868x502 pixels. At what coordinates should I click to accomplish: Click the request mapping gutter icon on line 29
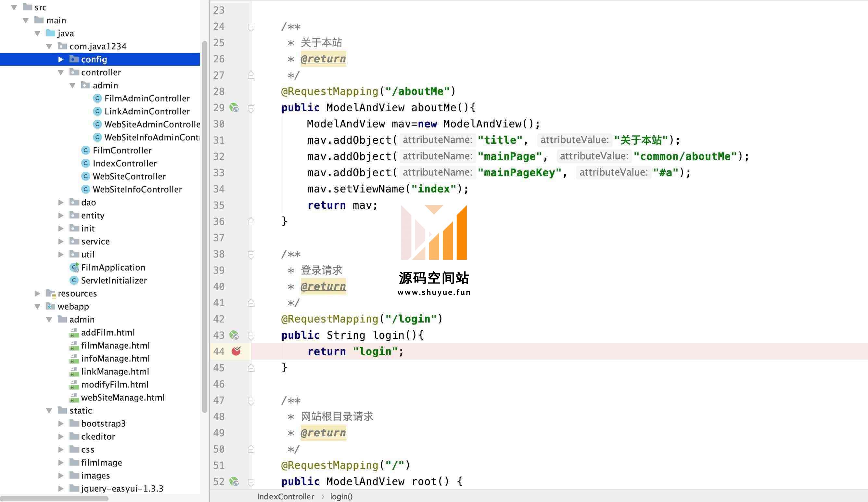234,108
